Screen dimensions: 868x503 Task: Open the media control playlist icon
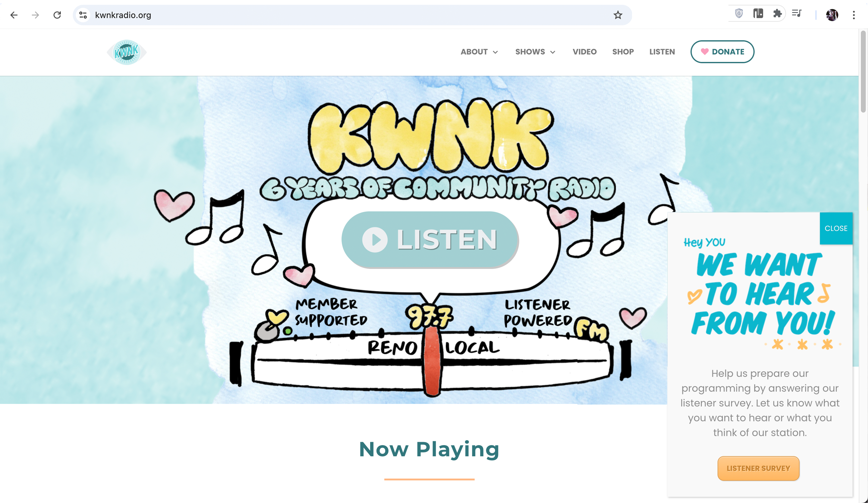point(796,14)
